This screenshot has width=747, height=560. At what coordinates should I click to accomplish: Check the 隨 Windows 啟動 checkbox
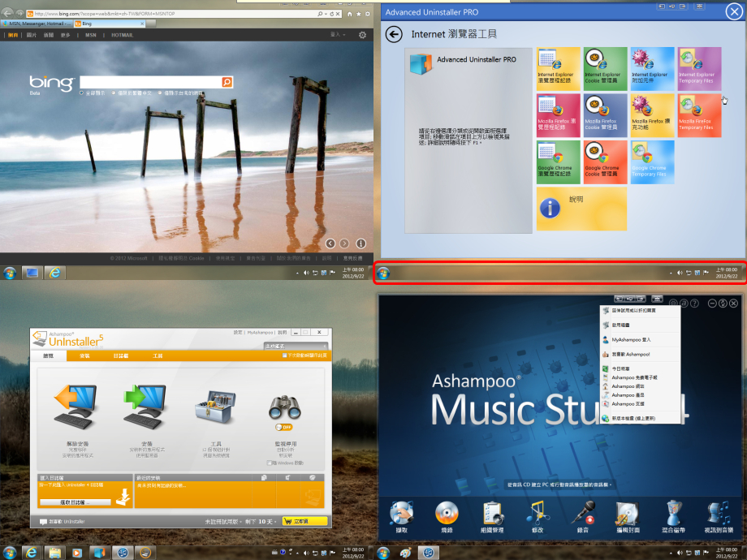[x=269, y=463]
